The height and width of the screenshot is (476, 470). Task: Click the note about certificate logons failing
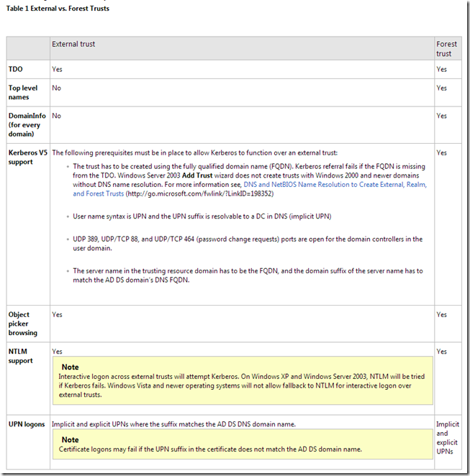pyautogui.click(x=243, y=444)
